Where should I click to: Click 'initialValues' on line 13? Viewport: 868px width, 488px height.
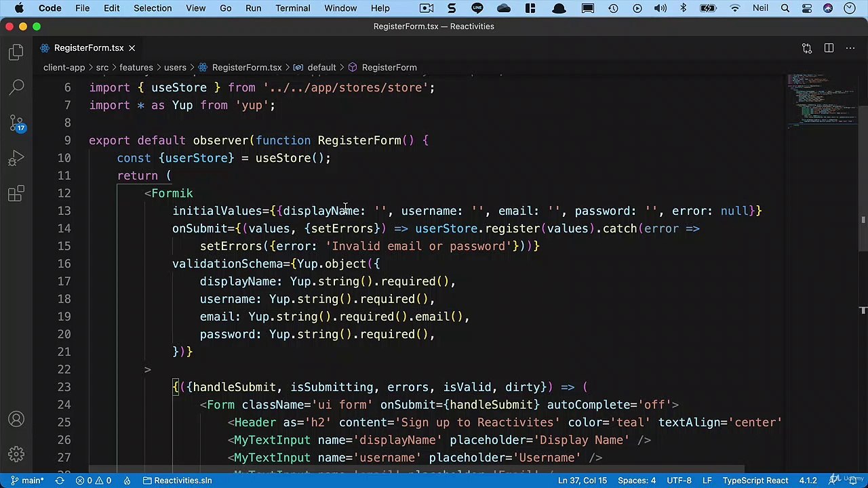coord(217,211)
